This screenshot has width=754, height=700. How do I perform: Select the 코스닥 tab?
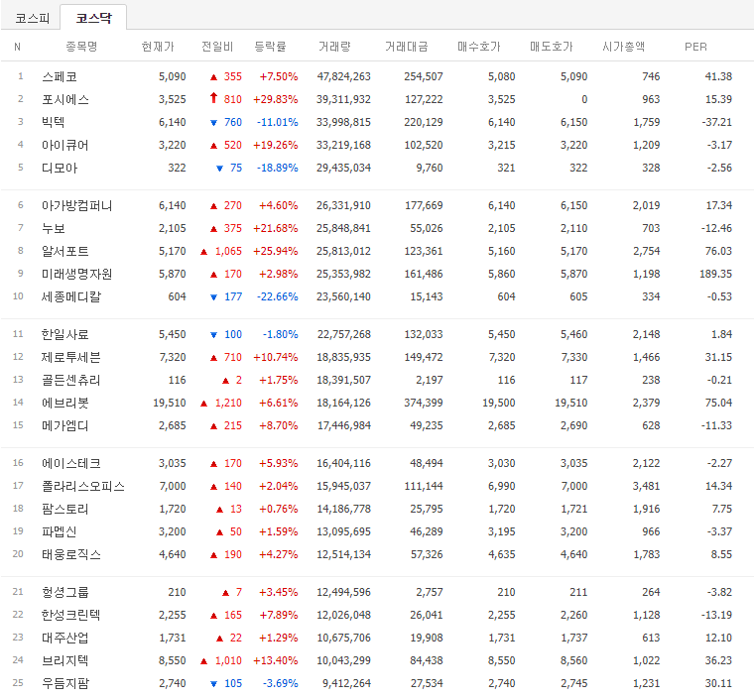click(94, 18)
